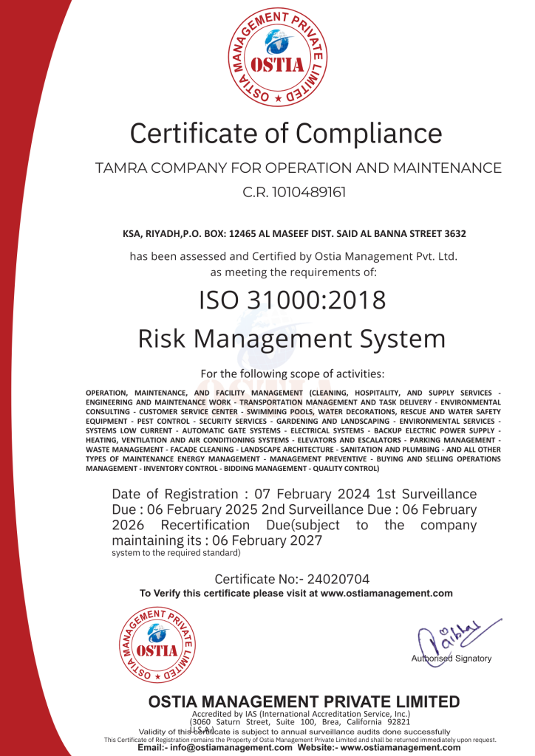
Task: Click the scope of activities label
Action: (293, 374)
